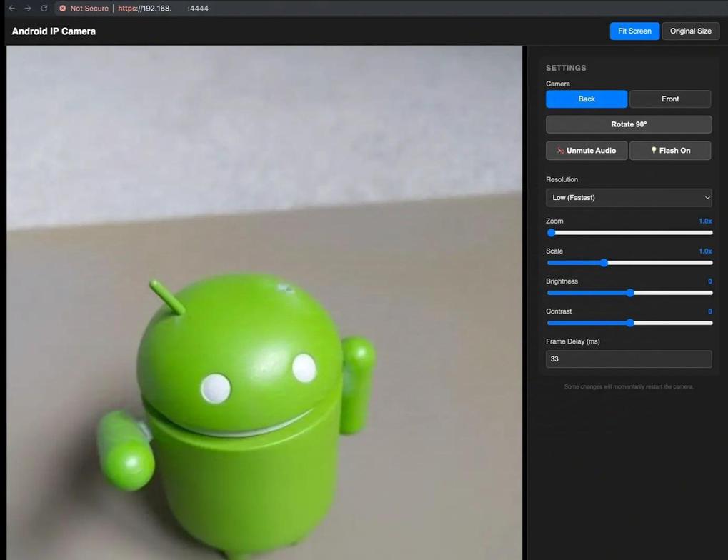Image resolution: width=728 pixels, height=560 pixels.
Task: Rotate the video 90 degrees
Action: point(629,124)
